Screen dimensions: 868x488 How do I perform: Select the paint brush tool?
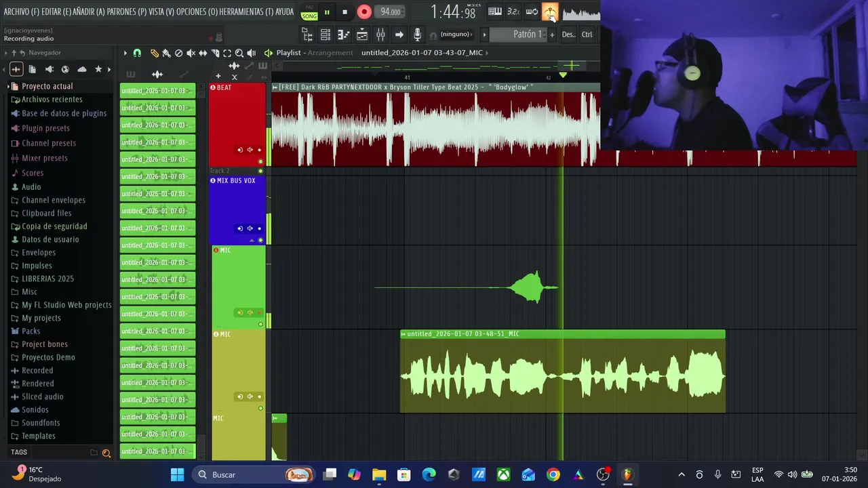coord(166,53)
